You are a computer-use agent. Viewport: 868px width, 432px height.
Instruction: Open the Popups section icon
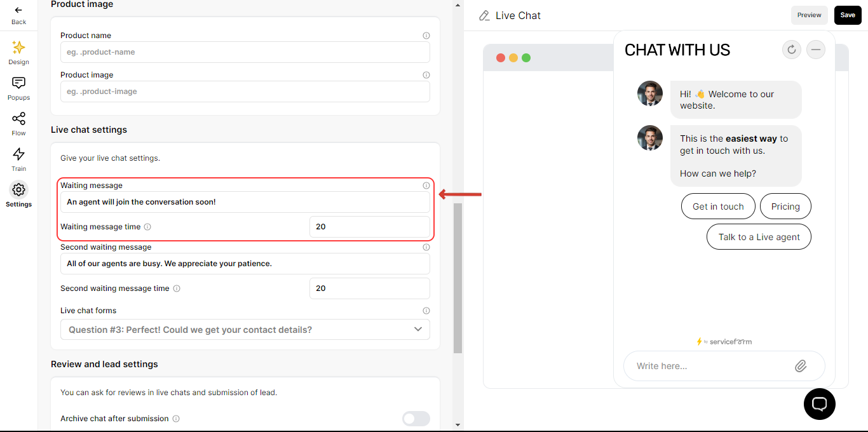point(18,83)
